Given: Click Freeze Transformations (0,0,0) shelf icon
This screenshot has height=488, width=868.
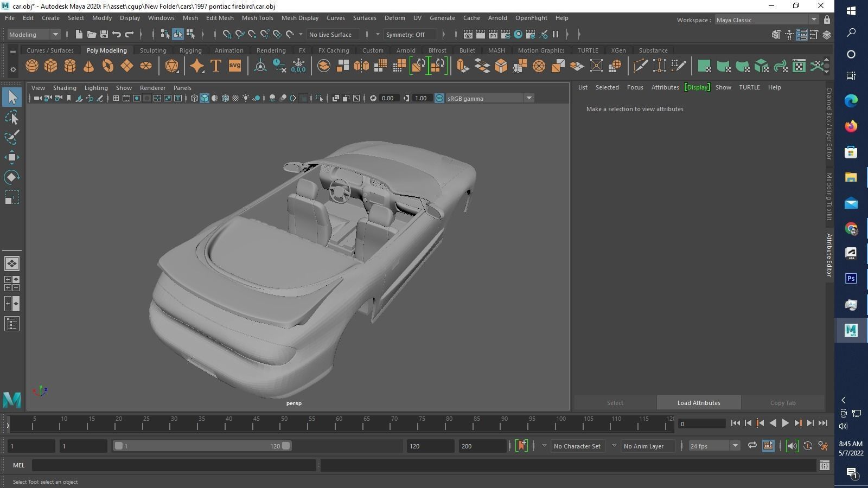Looking at the screenshot, I should [x=298, y=66].
